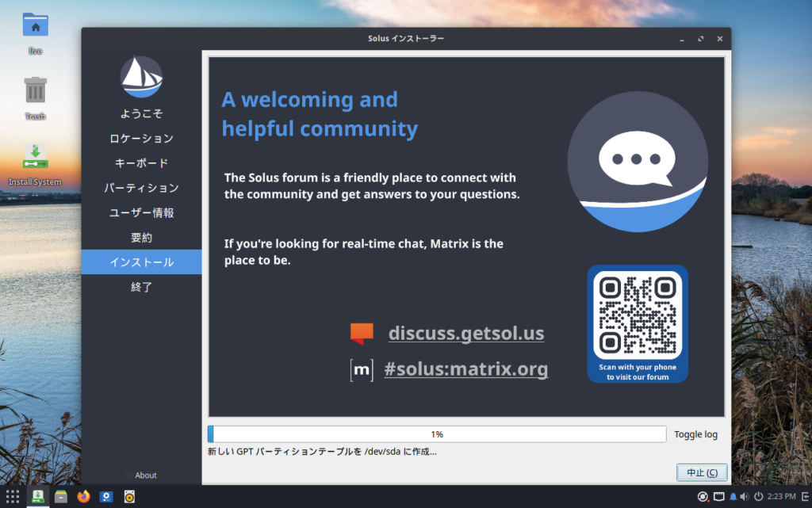
Task: Launch Firefox from the taskbar
Action: coord(83,496)
